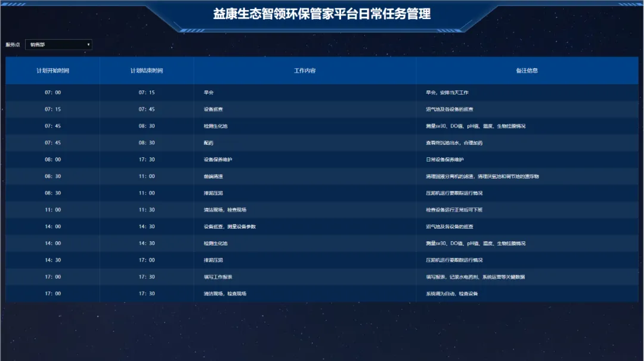Click the page title 益康生态智领环保管家平台日常任务管理
The height and width of the screenshot is (361, 644).
pyautogui.click(x=322, y=14)
